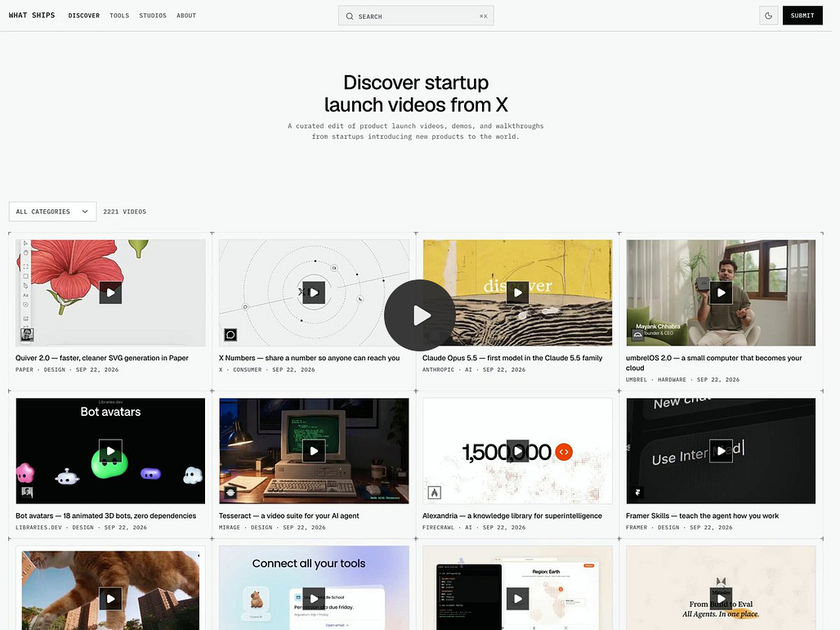The height and width of the screenshot is (630, 840).
Task: Play the giant cat video
Action: coord(110,598)
